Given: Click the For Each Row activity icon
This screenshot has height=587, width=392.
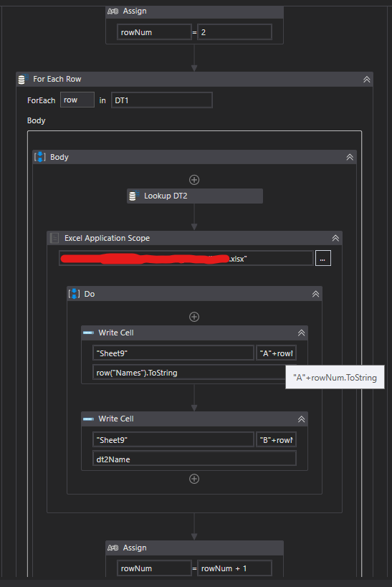Looking at the screenshot, I should point(23,79).
